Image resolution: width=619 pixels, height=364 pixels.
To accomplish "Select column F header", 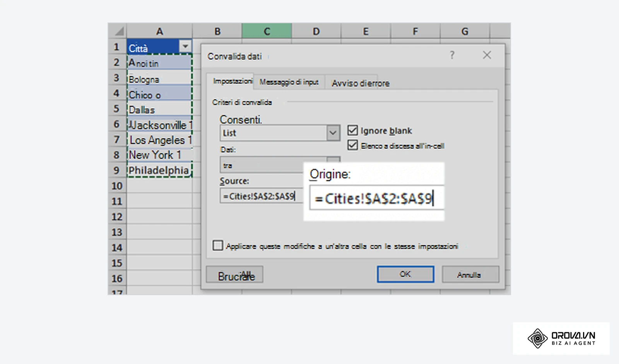I will click(x=416, y=31).
